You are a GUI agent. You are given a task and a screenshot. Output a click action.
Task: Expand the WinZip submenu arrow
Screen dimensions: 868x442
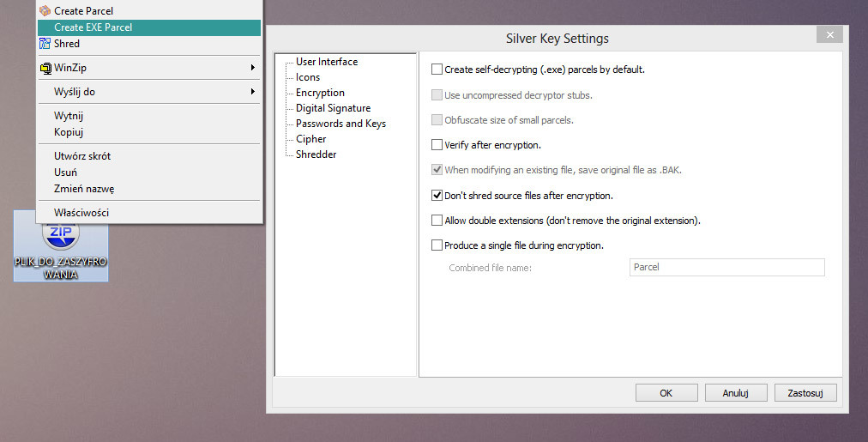252,68
